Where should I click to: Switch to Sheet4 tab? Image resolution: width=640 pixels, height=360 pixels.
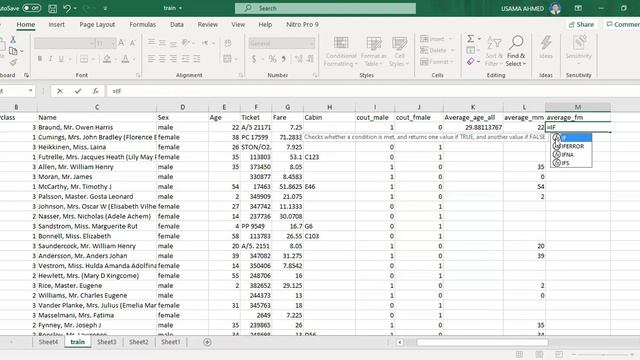pyautogui.click(x=48, y=342)
